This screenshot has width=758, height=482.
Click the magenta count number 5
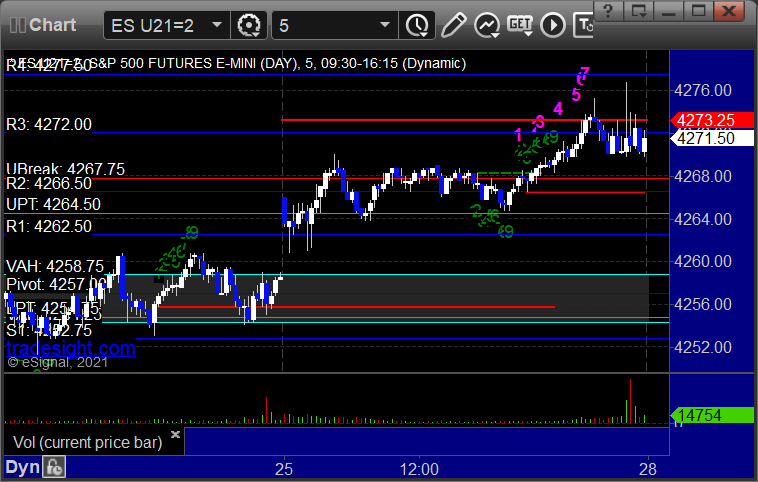tap(576, 95)
